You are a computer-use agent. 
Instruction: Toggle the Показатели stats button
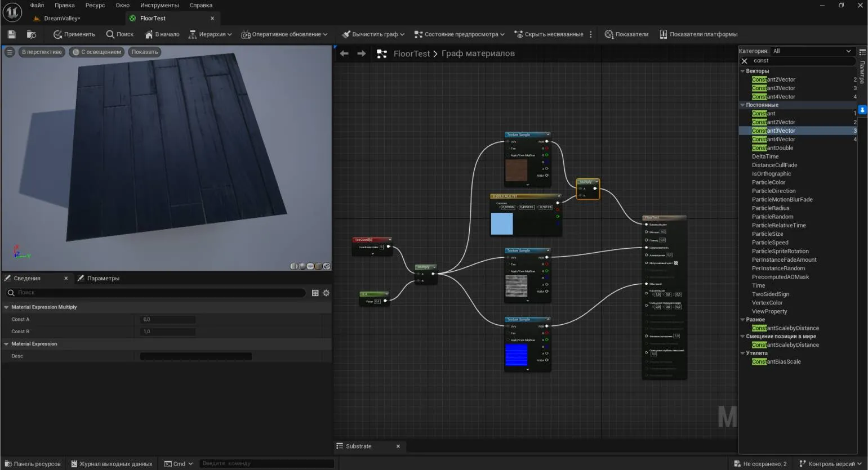click(x=626, y=34)
